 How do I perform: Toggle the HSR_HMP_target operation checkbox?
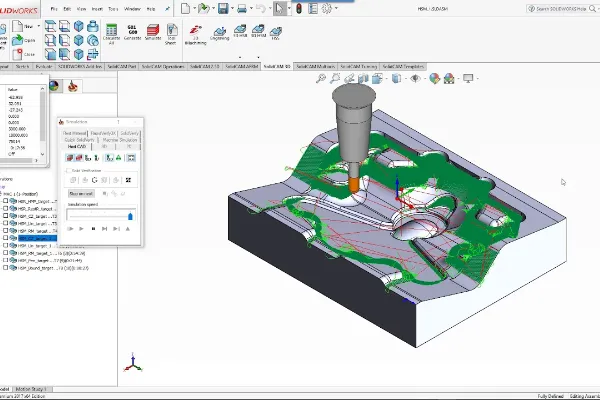[x=5, y=201]
